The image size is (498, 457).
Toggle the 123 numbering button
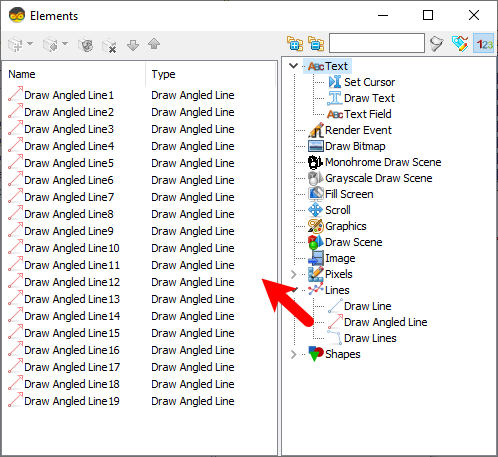pyautogui.click(x=484, y=43)
